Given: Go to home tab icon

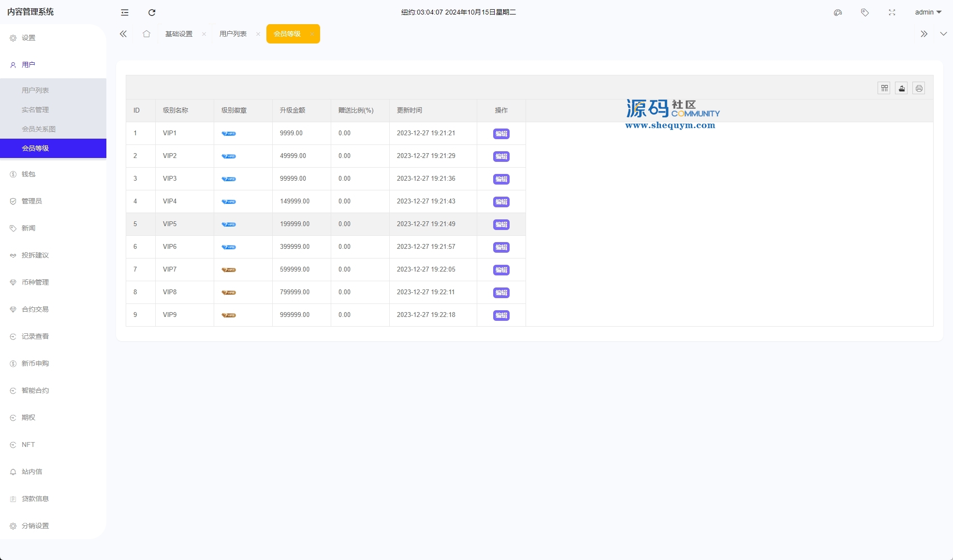Looking at the screenshot, I should [x=147, y=34].
